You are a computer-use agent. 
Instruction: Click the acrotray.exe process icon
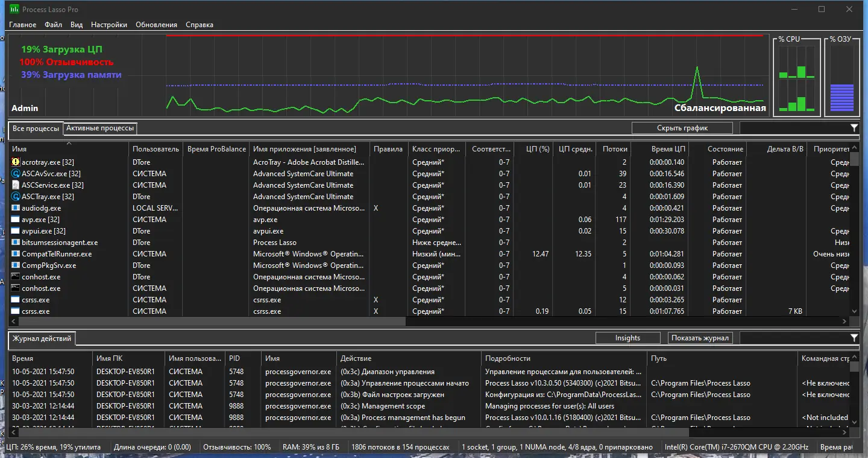click(16, 162)
